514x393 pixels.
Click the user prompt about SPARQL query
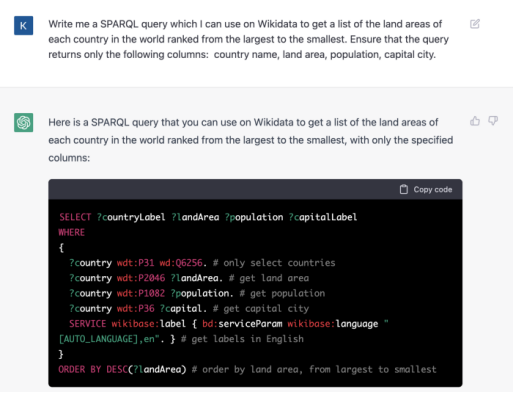[x=248, y=39]
